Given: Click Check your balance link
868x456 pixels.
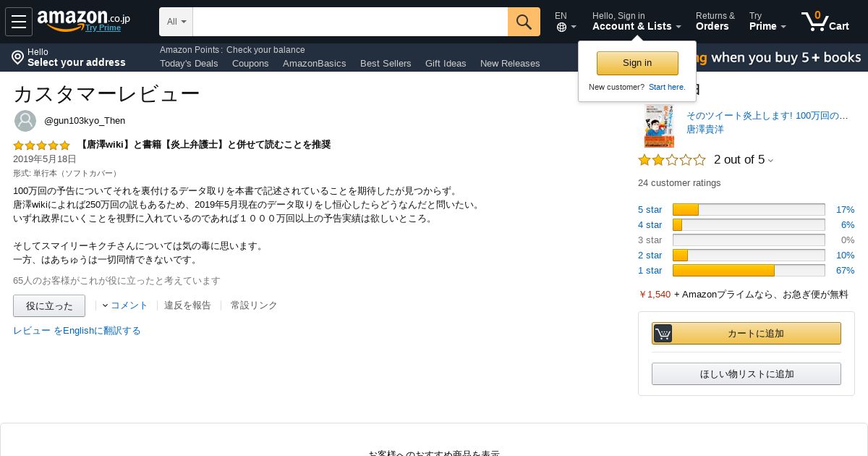Looking at the screenshot, I should pyautogui.click(x=265, y=50).
